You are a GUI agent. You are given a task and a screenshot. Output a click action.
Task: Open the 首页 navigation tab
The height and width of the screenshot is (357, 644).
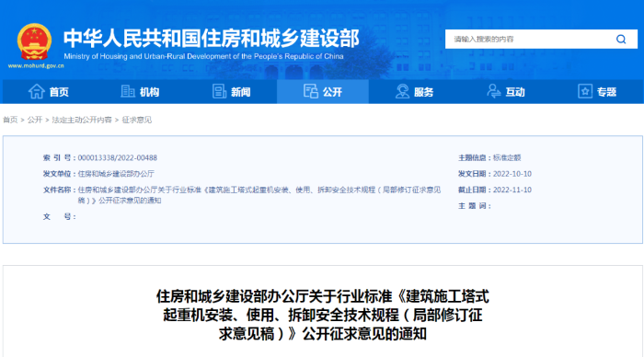coord(49,92)
